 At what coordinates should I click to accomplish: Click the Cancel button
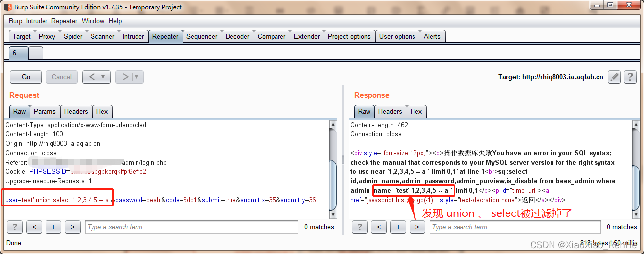(x=62, y=77)
